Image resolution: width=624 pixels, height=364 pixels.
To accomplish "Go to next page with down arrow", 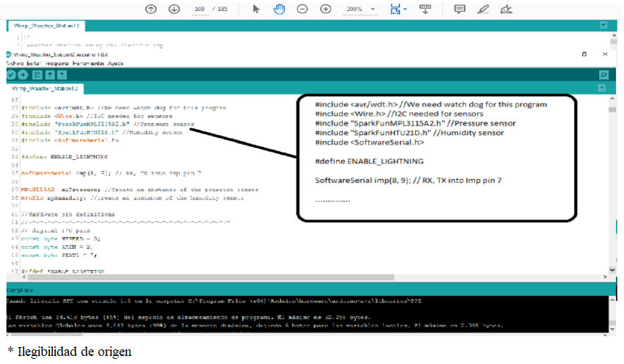I will (174, 9).
